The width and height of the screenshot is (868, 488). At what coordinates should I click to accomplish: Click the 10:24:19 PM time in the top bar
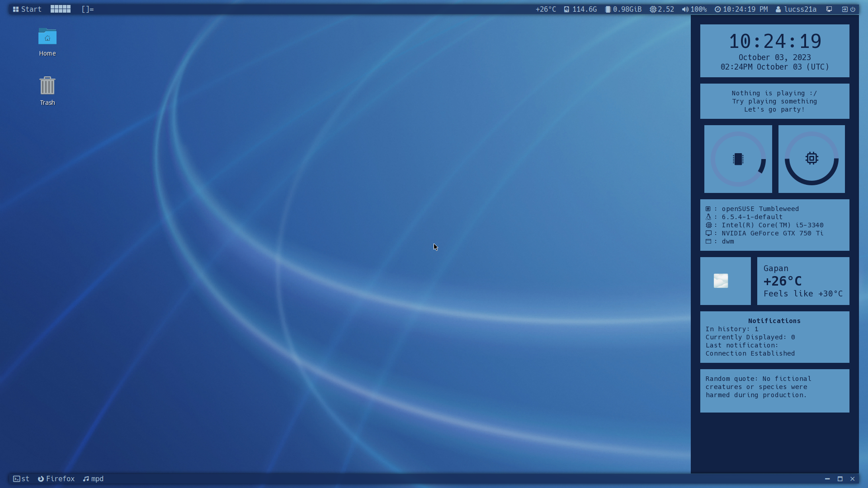[745, 9]
